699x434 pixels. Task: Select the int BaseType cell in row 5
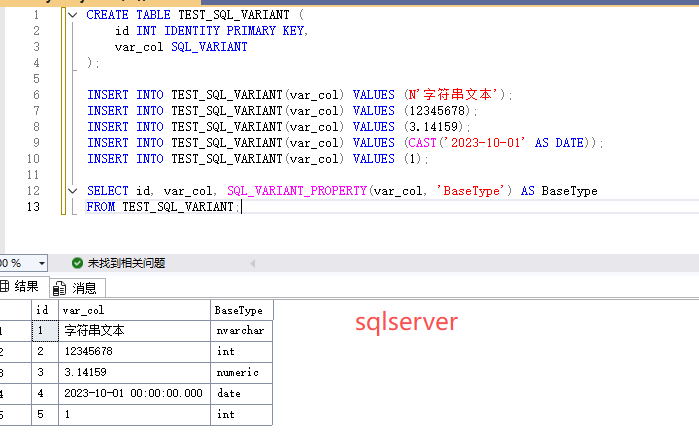[241, 414]
